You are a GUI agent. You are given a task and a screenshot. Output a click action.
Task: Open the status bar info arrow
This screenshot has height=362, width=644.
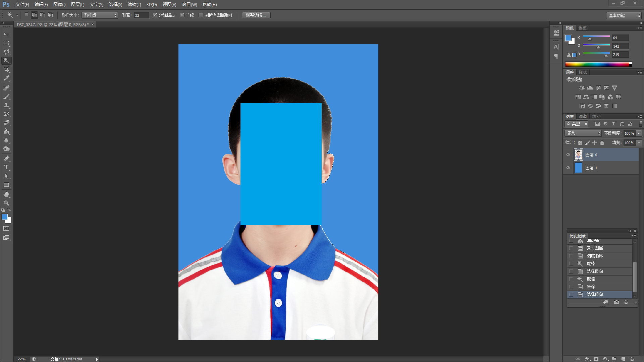click(97, 359)
